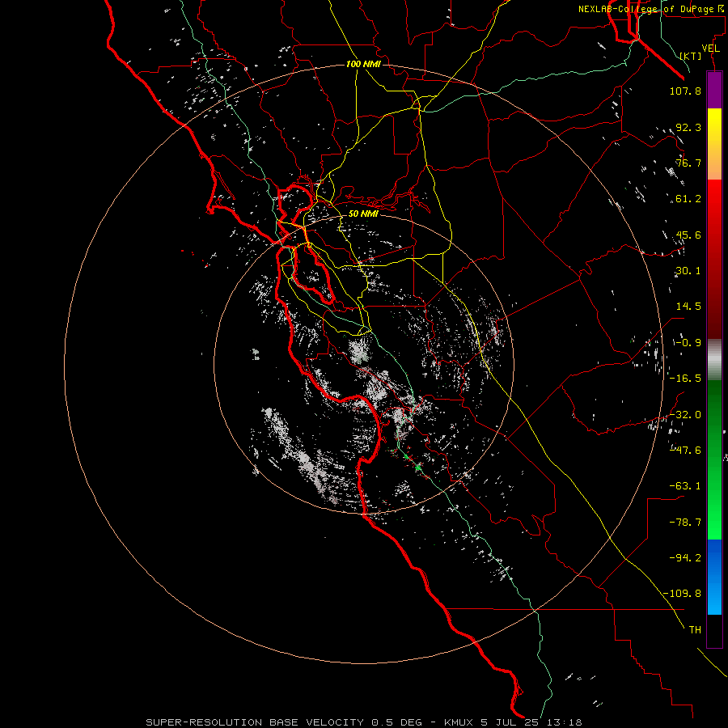This screenshot has width=728, height=728.
Task: Pick the black TH segment of color bar
Action: [x=714, y=631]
